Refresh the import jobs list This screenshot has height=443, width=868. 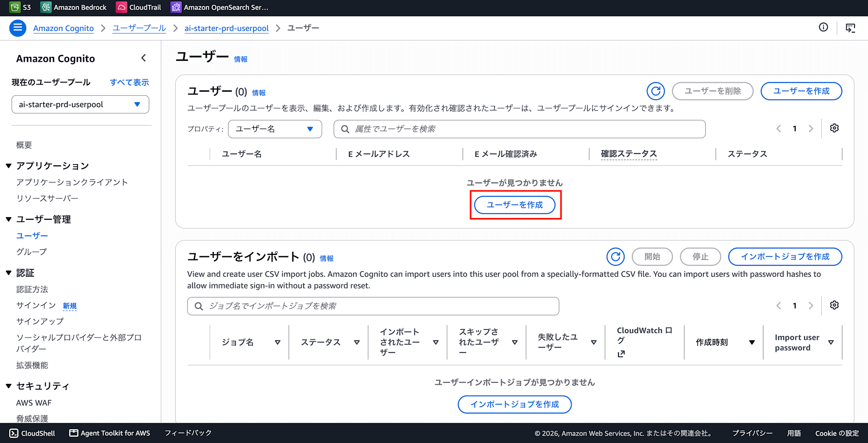[615, 257]
